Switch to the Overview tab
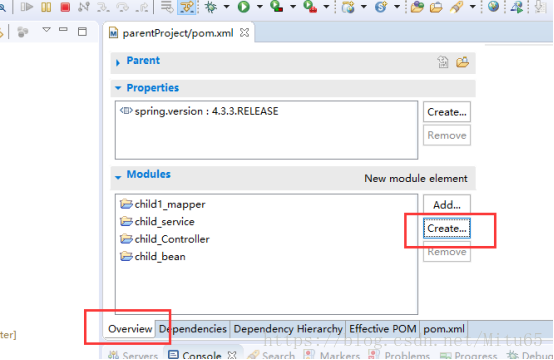 point(130,329)
